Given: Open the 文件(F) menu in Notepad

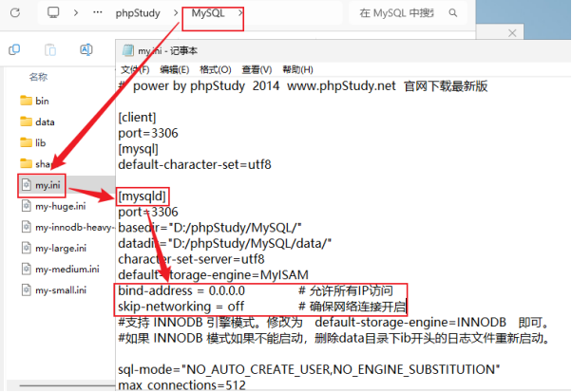Looking at the screenshot, I should click(135, 69).
